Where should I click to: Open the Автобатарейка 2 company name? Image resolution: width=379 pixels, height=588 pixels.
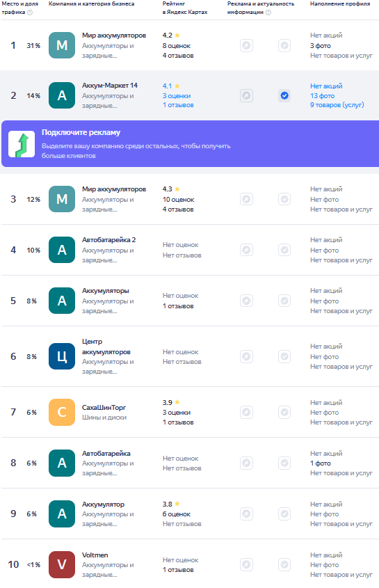pyautogui.click(x=108, y=239)
